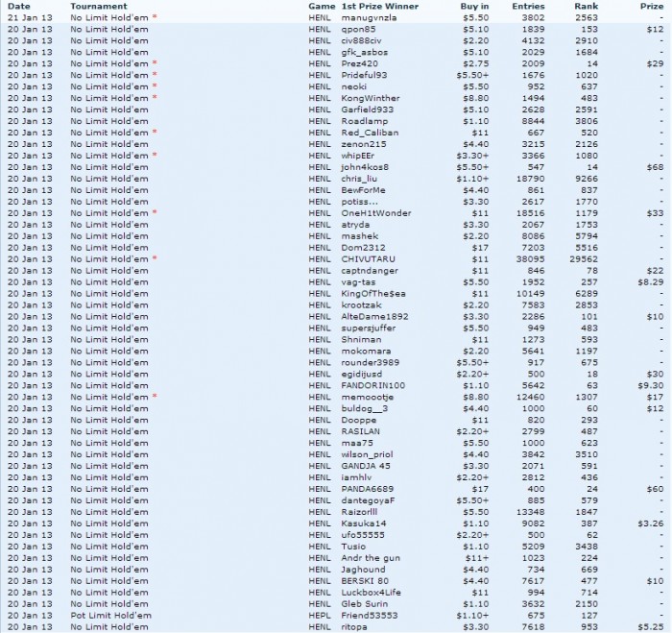
Task: Click the Rank column header
Action: pos(587,6)
